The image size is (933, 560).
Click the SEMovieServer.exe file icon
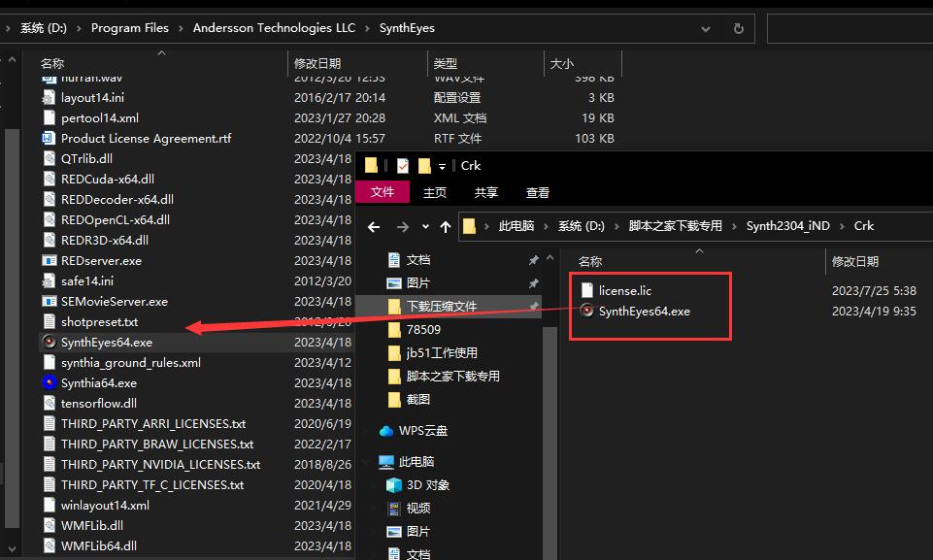pyautogui.click(x=50, y=301)
